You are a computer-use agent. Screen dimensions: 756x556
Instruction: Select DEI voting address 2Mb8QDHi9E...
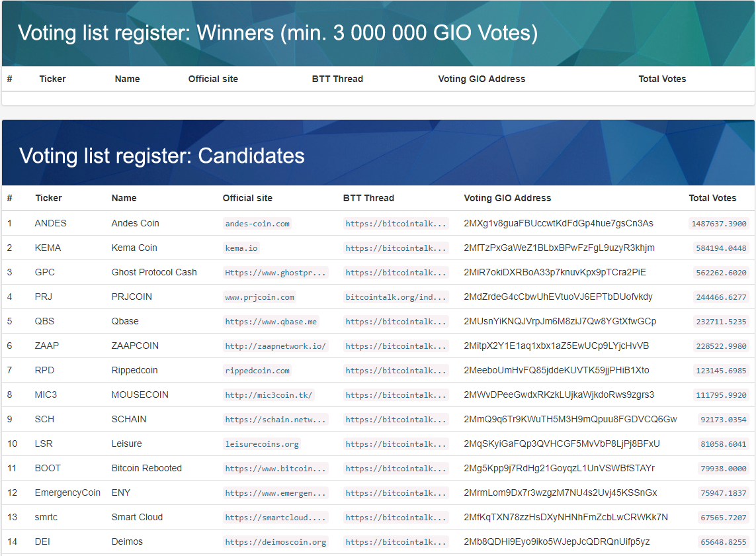click(557, 541)
